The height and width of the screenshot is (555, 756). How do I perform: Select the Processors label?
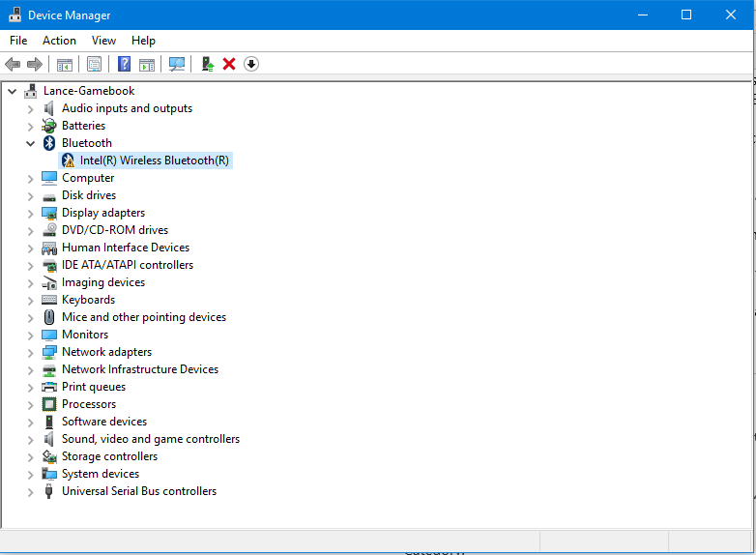89,404
